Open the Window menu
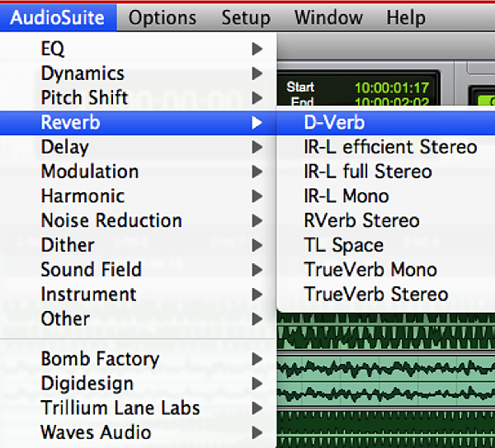 pos(328,17)
